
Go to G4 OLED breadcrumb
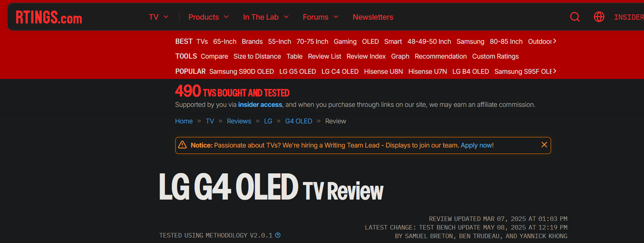[299, 121]
